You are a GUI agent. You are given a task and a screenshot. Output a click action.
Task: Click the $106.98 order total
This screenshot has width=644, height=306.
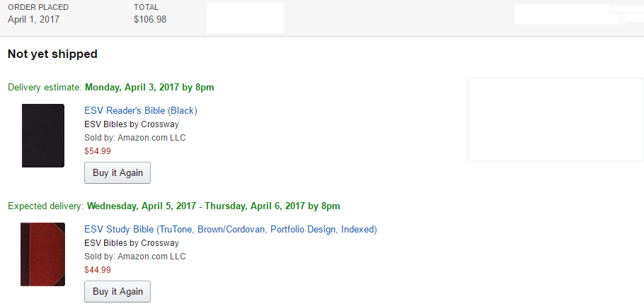pos(150,19)
